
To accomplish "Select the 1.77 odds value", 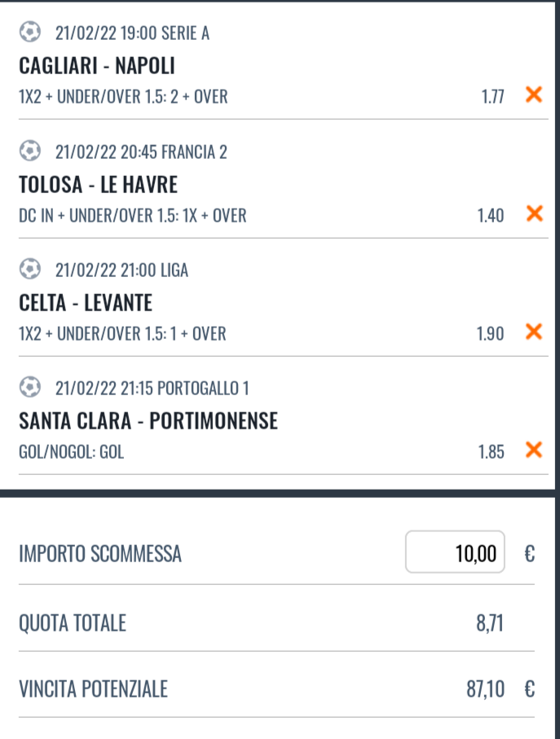I will [x=492, y=97].
